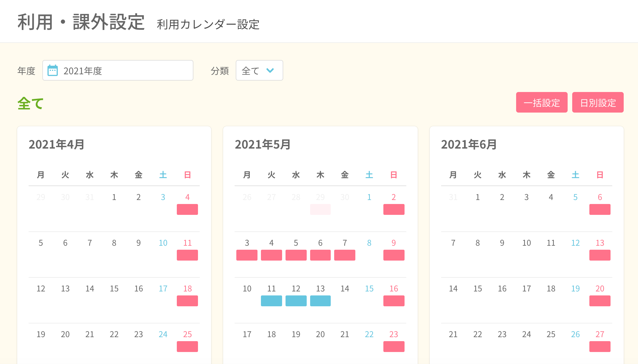The width and height of the screenshot is (638, 364).
Task: Click date 1 (Saturday) in May 2021
Action: pyautogui.click(x=369, y=197)
